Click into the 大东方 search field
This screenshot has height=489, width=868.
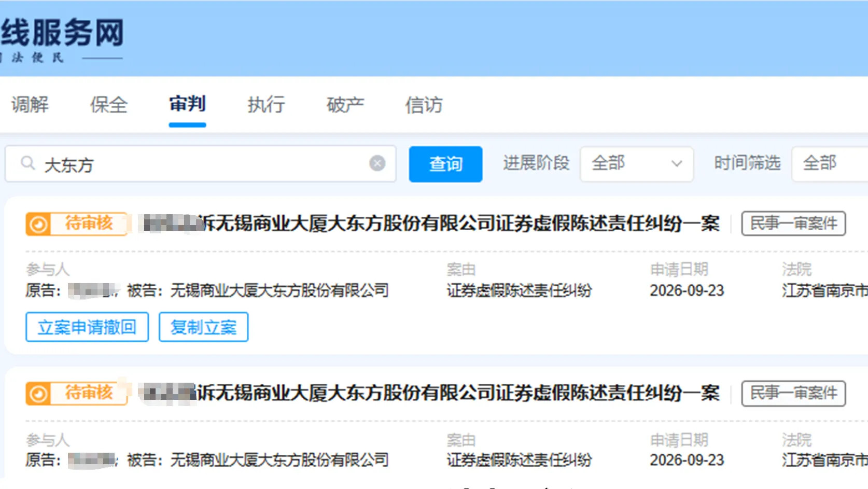[x=201, y=164]
